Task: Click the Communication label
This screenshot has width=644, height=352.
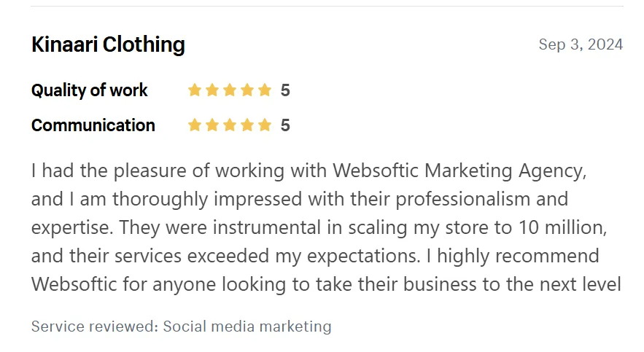Action: point(93,125)
